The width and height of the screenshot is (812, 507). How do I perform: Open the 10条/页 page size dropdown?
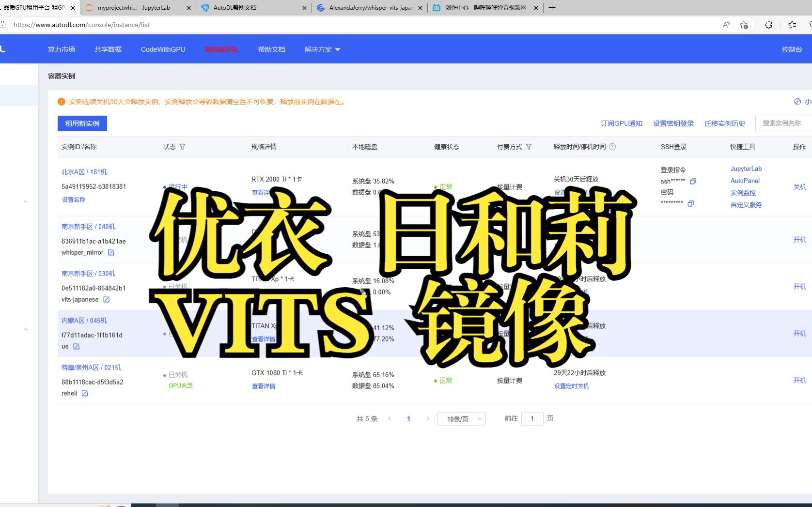(x=462, y=419)
